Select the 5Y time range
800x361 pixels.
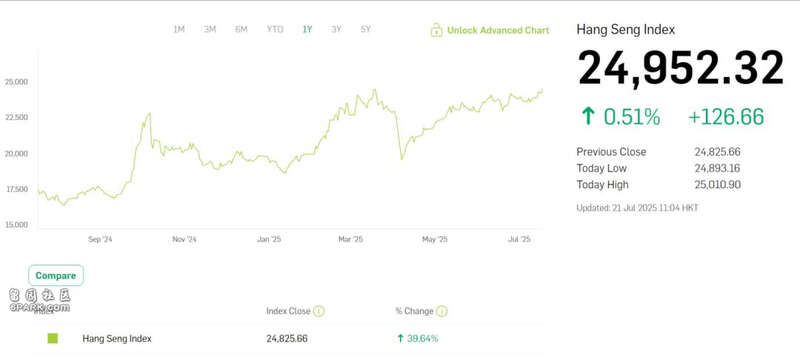coord(366,30)
